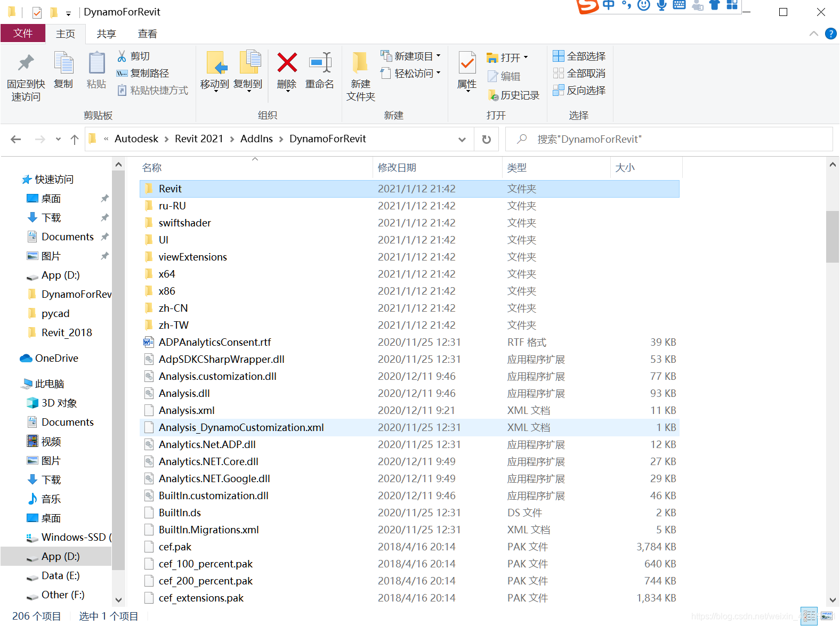Viewport: 840px width, 626px height.
Task: Click the Properties icon with checkmark
Action: 467,63
